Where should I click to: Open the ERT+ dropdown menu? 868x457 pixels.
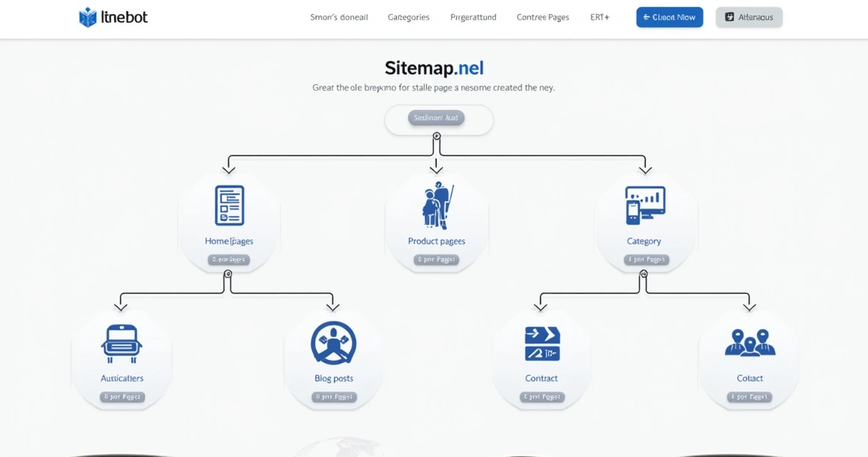click(599, 17)
